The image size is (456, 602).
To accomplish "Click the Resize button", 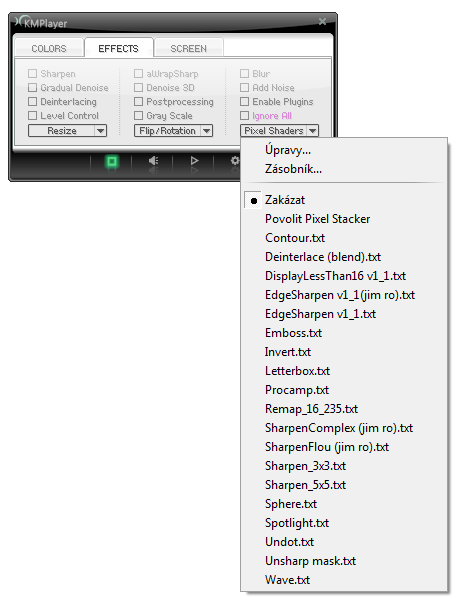I will point(62,131).
